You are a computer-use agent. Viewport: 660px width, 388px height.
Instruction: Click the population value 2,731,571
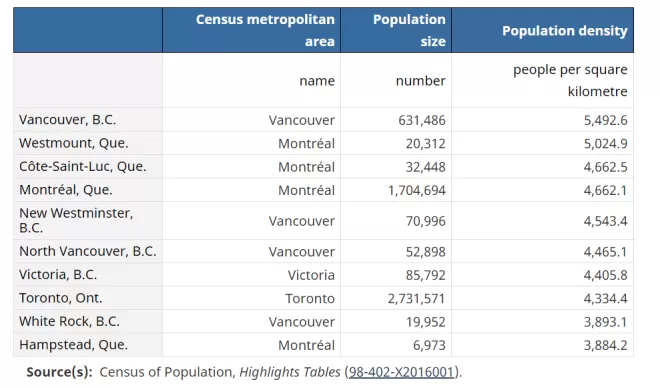[x=416, y=298]
